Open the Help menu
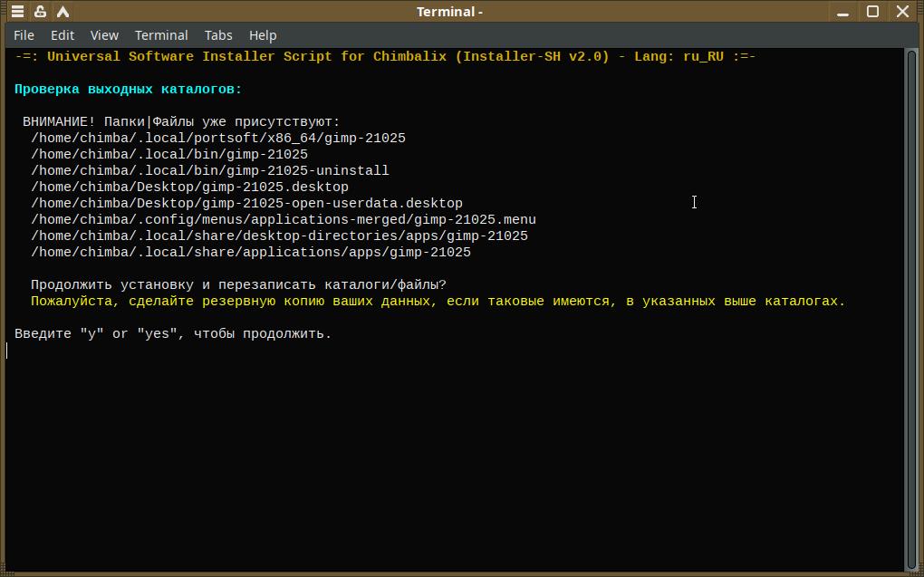Image resolution: width=924 pixels, height=577 pixels. coord(262,35)
